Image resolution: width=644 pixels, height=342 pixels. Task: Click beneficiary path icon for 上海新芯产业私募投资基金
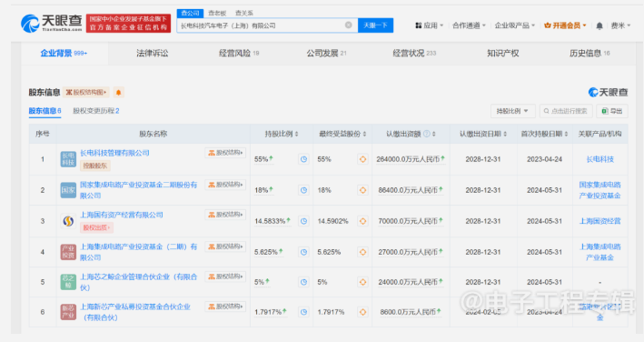click(x=362, y=312)
